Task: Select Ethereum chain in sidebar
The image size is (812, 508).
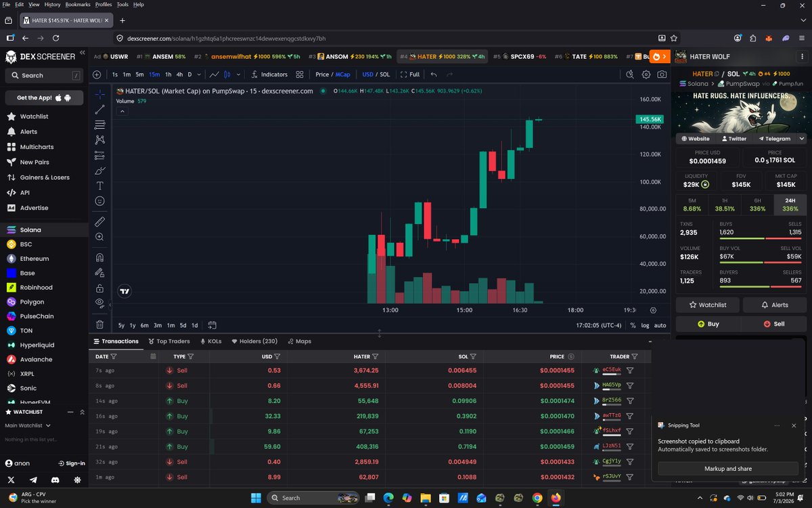Action: [x=44, y=259]
